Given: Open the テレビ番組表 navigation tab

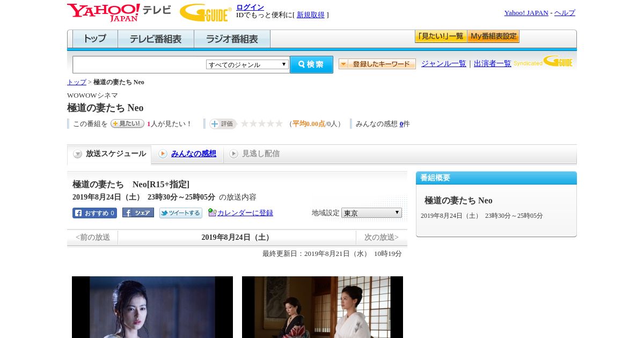Looking at the screenshot, I should (x=156, y=39).
